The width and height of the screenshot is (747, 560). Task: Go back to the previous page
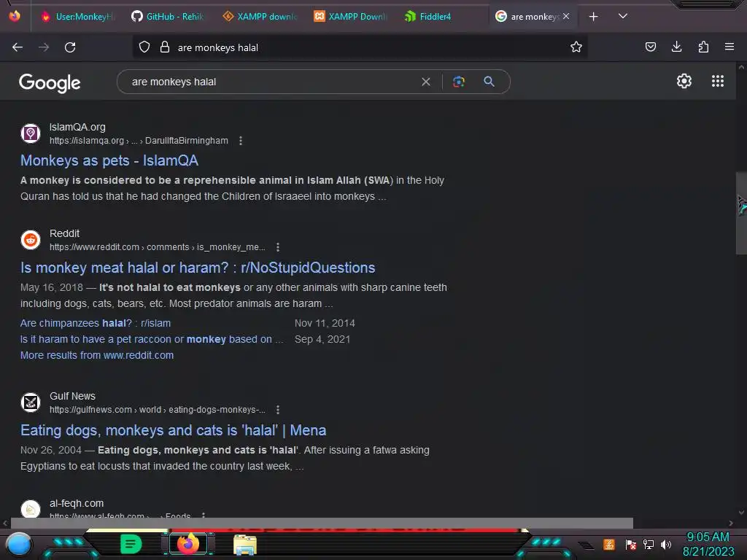[x=18, y=47]
